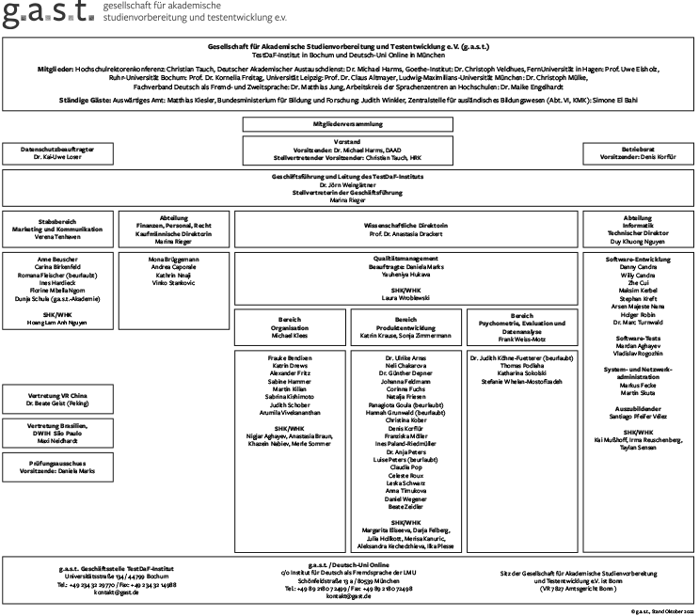Select "(VR 7827 Amtsgericht Bonn)" text
Viewport: 699px width, 616px height.
point(579,589)
